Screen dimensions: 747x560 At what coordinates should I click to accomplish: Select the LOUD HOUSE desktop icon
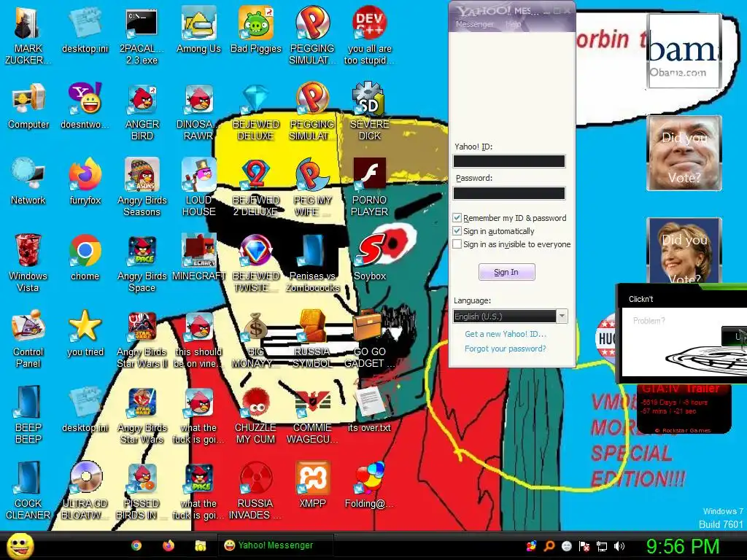[x=198, y=187]
